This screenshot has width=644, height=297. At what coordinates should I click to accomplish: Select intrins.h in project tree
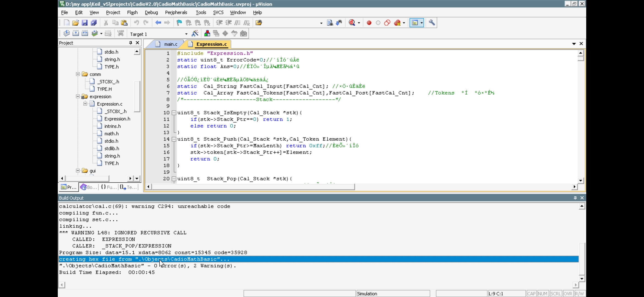coord(113,126)
